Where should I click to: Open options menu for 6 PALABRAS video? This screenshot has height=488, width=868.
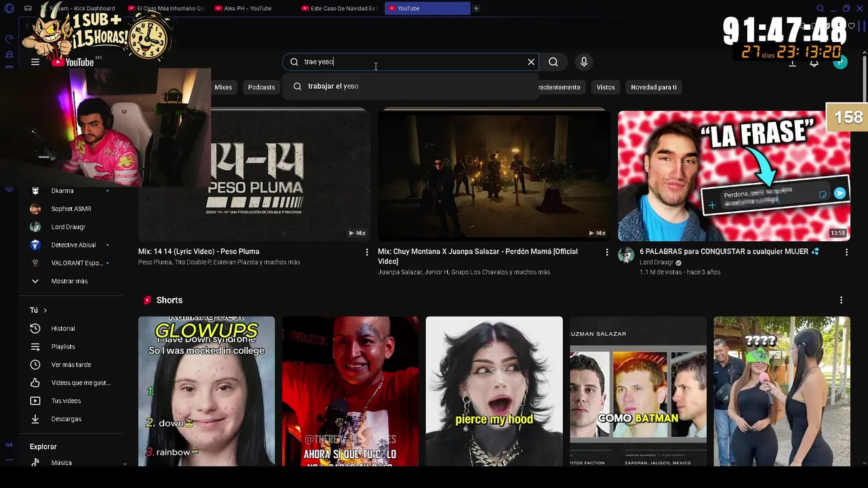point(846,252)
